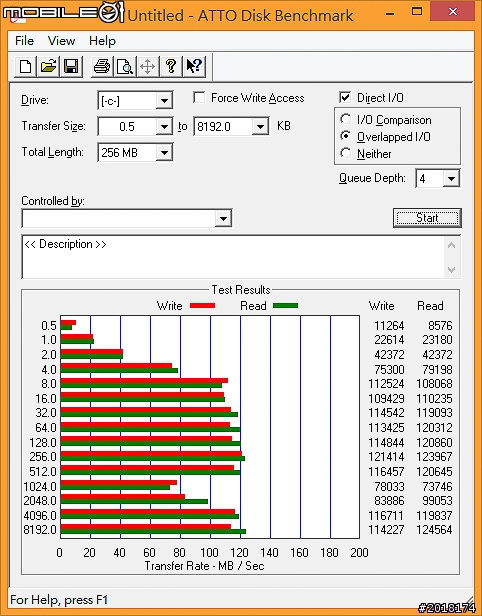
Task: Maximize the ATTO Disk Benchmark window
Action: tap(417, 12)
